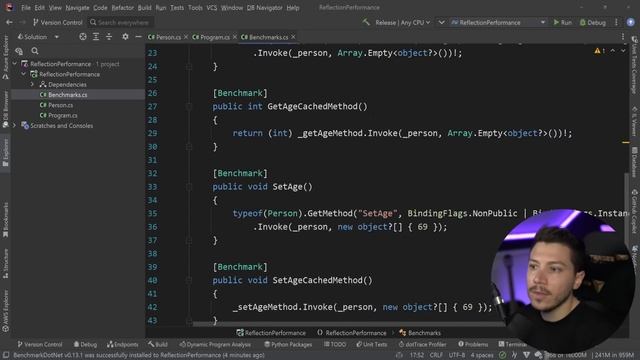Open the Problems tool window
640x360 pixels.
tap(473, 344)
